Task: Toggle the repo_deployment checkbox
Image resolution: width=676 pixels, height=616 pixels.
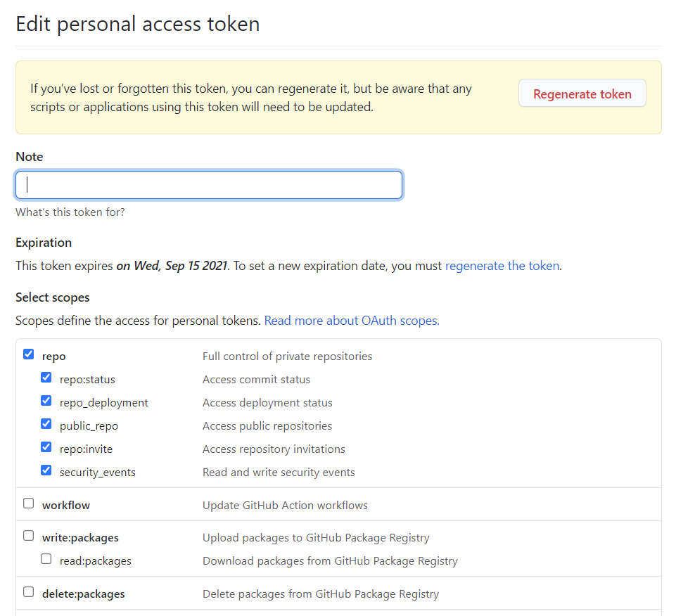Action: point(46,401)
